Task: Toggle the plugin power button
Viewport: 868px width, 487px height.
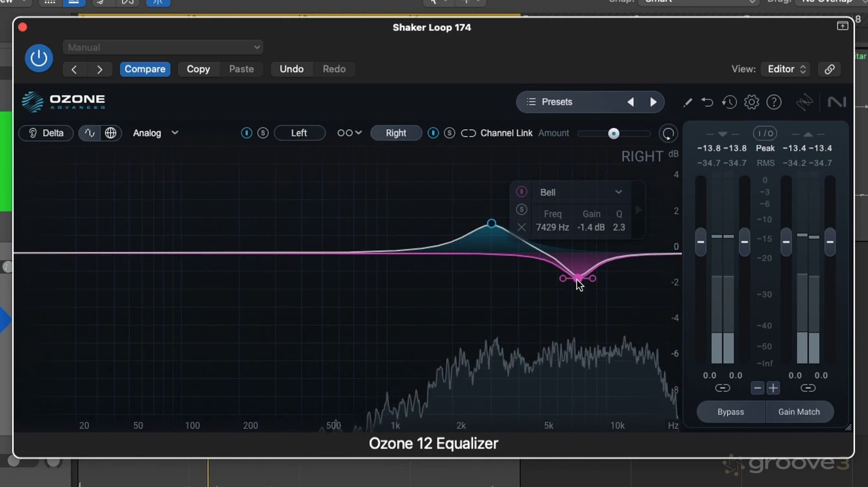Action: pyautogui.click(x=39, y=58)
